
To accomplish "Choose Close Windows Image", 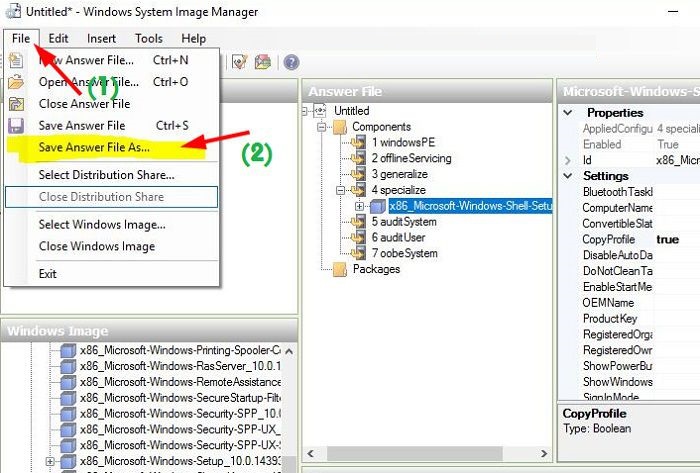I will coord(112,246).
